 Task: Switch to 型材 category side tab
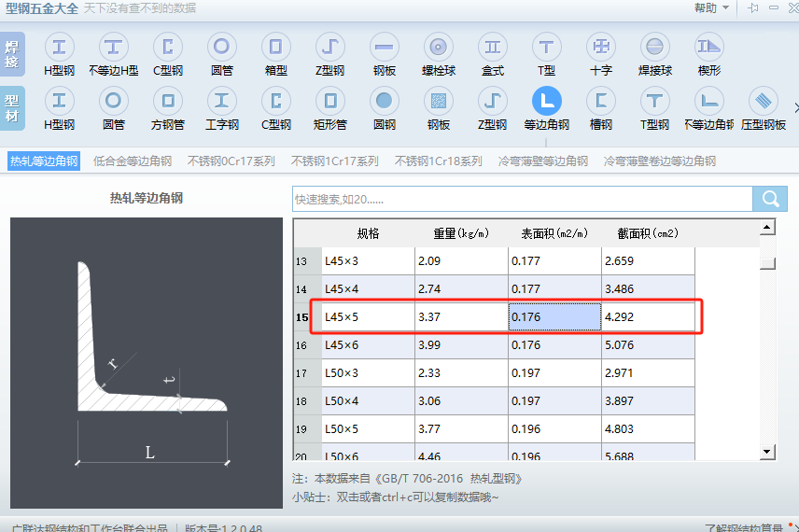click(12, 108)
